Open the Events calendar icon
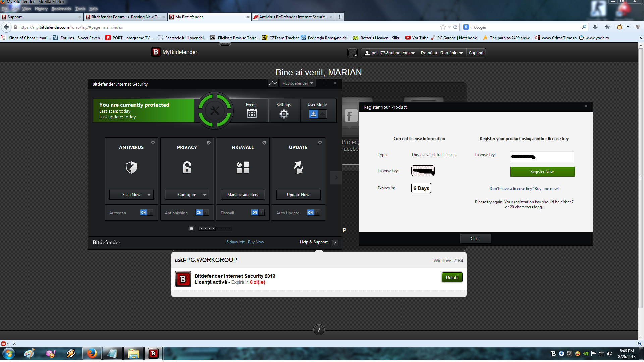This screenshot has height=362, width=644. point(252,114)
